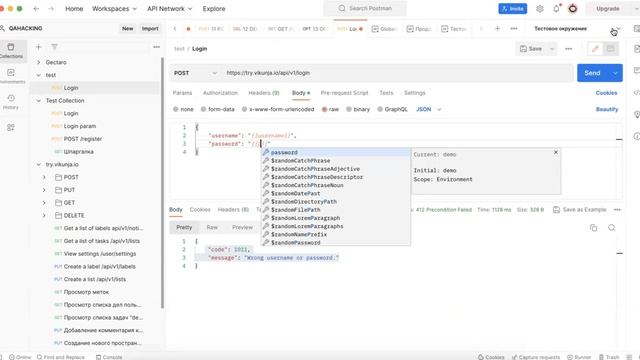The image size is (640, 360).
Task: Open the code snippet side panel
Action: pos(636,93)
